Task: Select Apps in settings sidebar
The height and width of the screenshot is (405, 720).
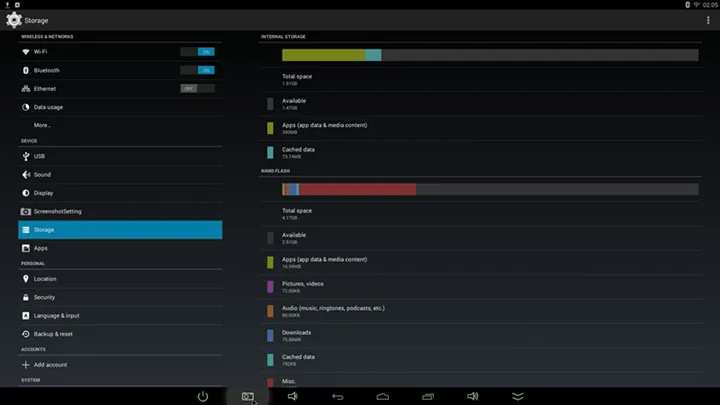Action: [120, 248]
